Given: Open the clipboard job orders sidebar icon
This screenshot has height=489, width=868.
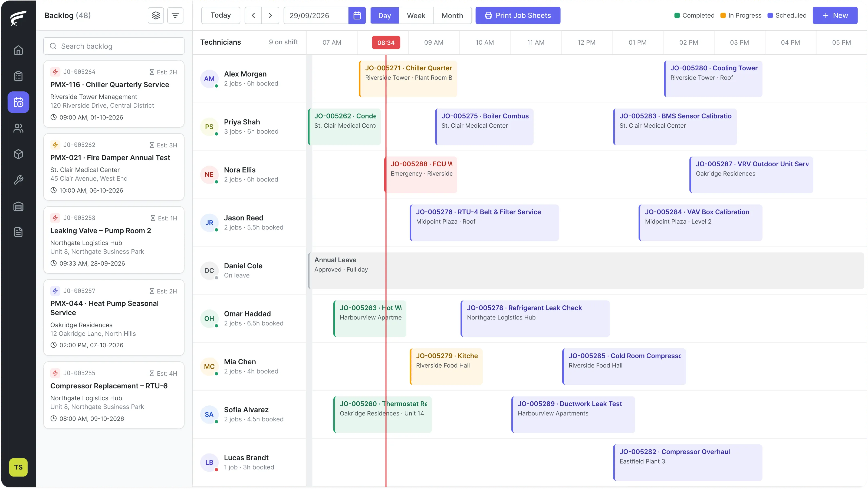Looking at the screenshot, I should click(x=18, y=77).
